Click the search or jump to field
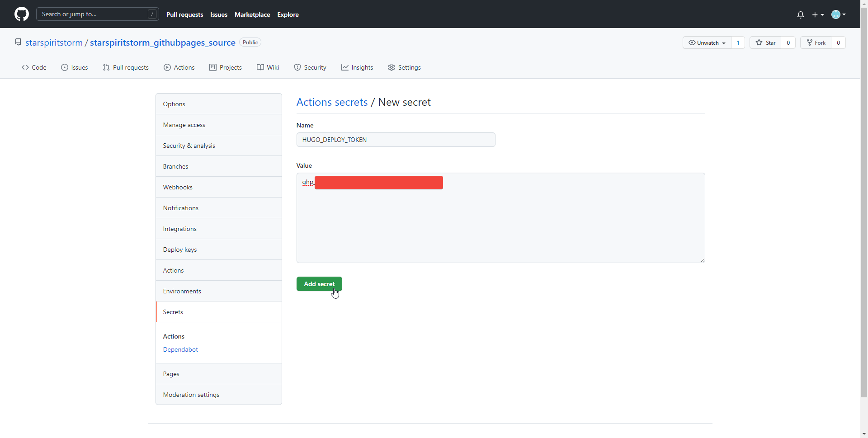868x438 pixels. (98, 14)
